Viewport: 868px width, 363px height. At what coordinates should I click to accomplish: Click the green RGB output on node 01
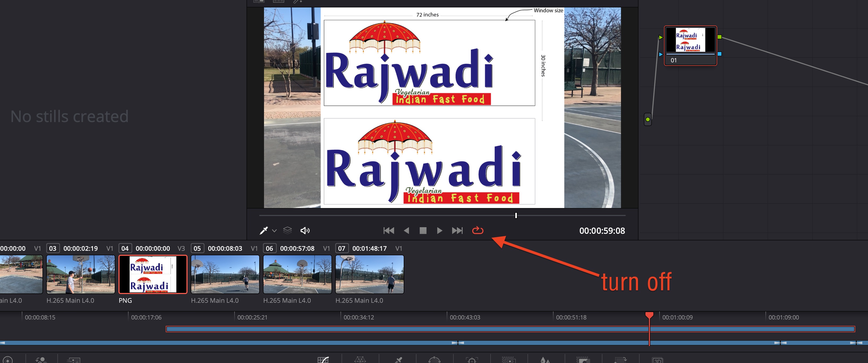[720, 37]
